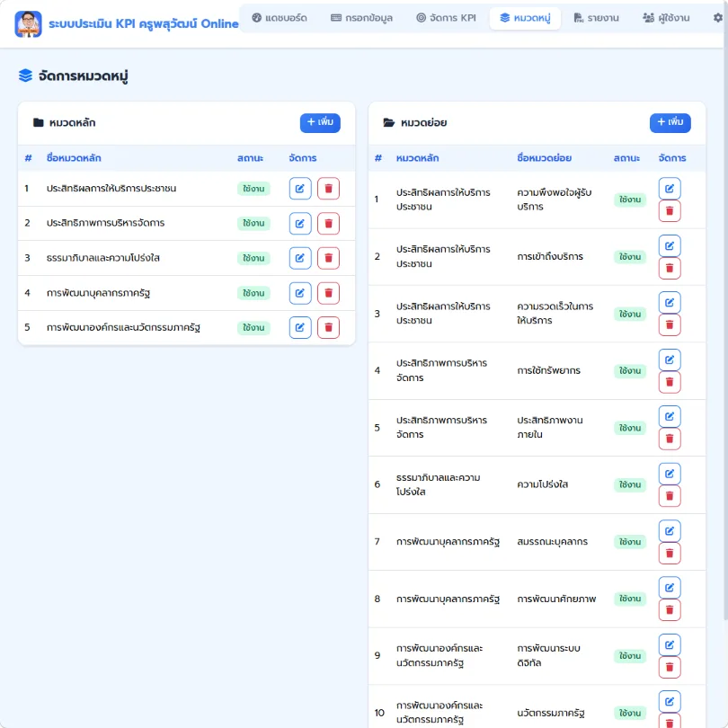728x728 pixels.
Task: Click site title ระบบประเมิน KPI ครูพสุวัฒน์ Online
Action: [144, 23]
